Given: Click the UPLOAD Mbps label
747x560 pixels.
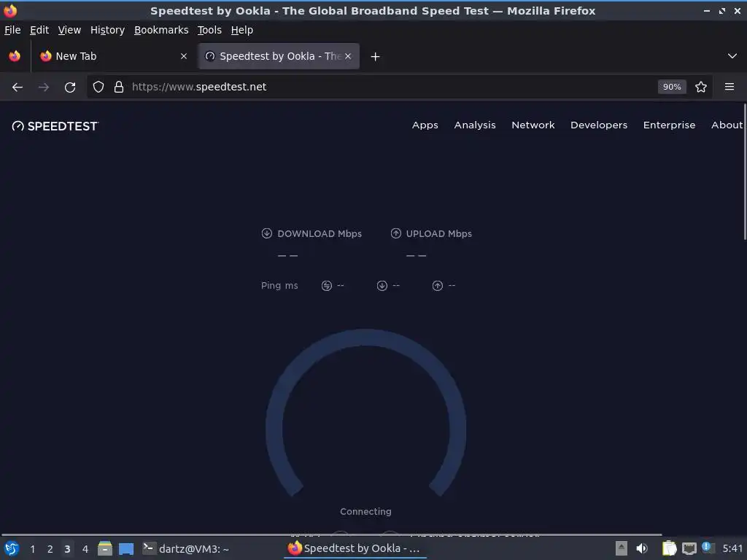Looking at the screenshot, I should [438, 234].
